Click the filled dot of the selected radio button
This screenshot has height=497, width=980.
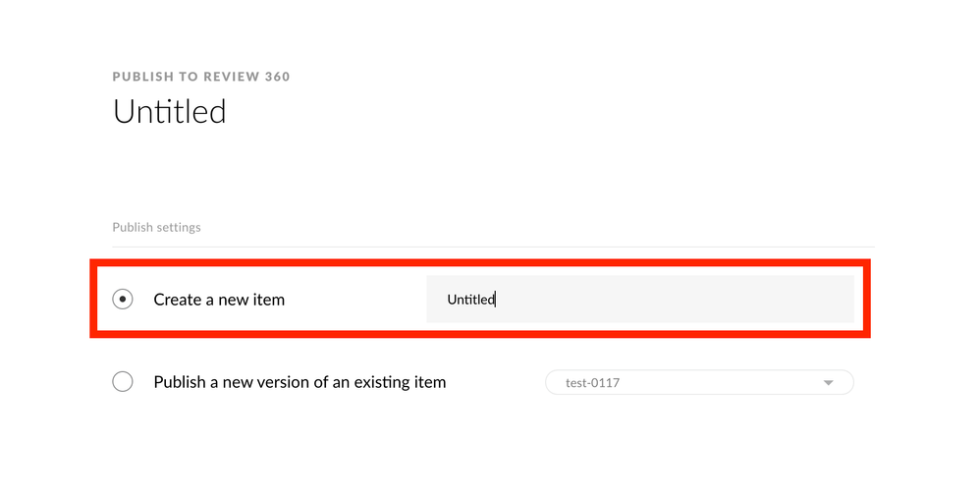[123, 300]
